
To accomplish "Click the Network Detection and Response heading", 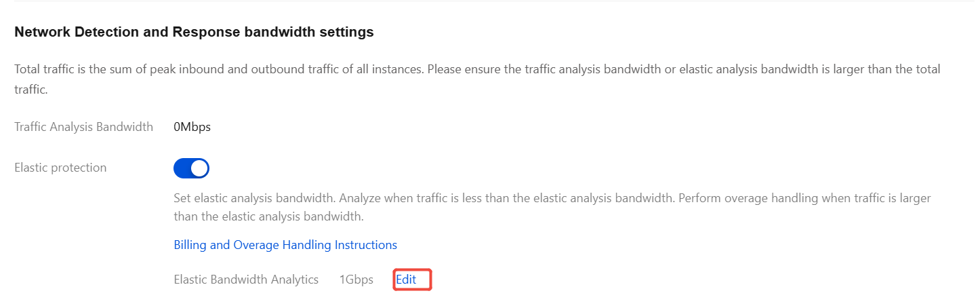I will [194, 32].
